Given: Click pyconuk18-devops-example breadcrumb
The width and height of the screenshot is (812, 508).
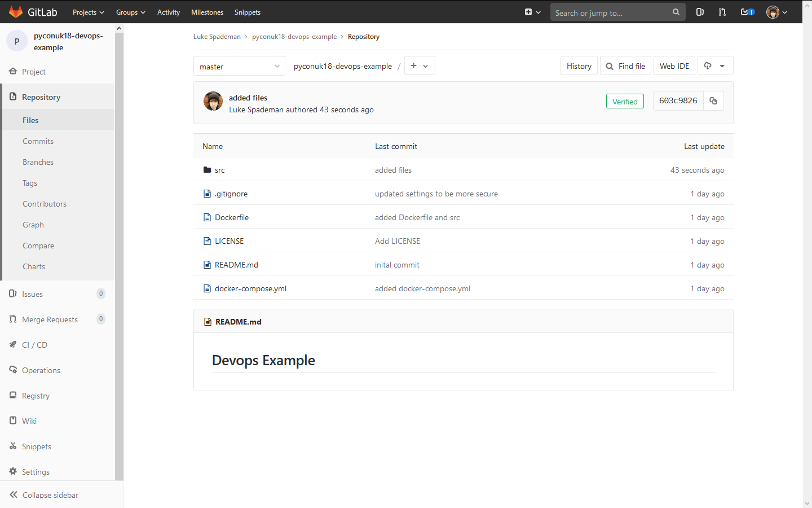Looking at the screenshot, I should pos(294,37).
